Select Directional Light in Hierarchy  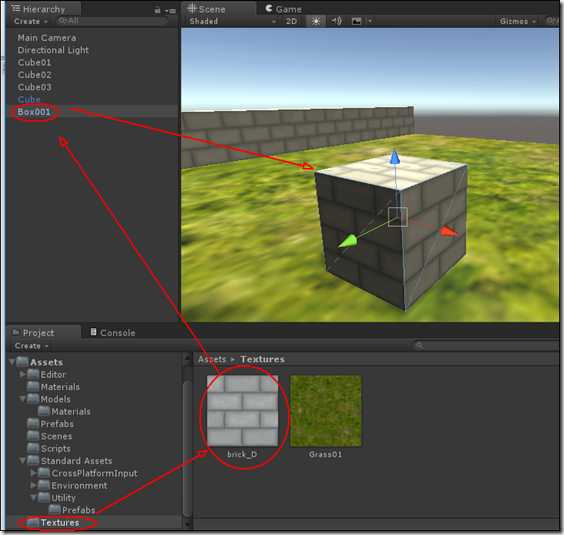pyautogui.click(x=53, y=50)
